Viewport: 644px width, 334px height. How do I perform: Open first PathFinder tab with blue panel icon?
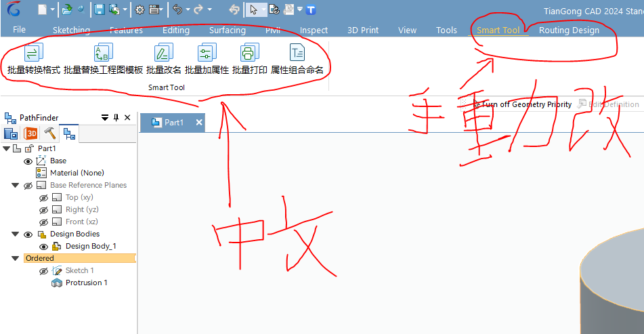(11, 134)
